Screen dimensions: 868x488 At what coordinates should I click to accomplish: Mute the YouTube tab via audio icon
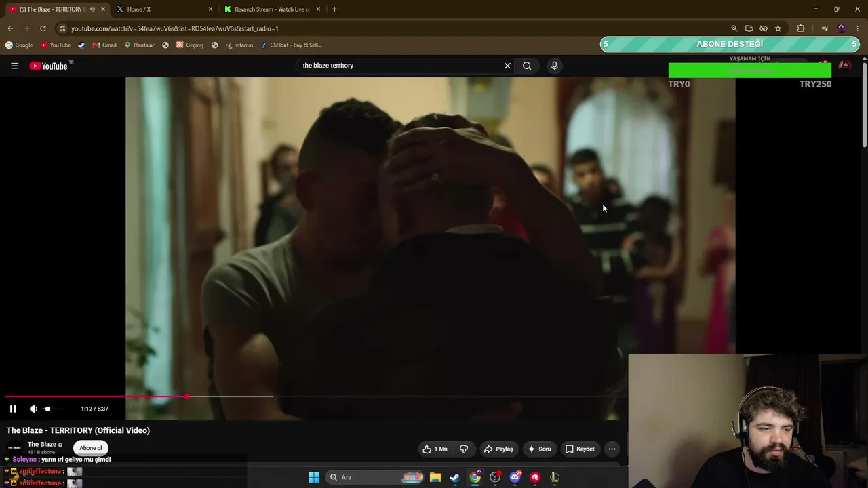(x=92, y=9)
